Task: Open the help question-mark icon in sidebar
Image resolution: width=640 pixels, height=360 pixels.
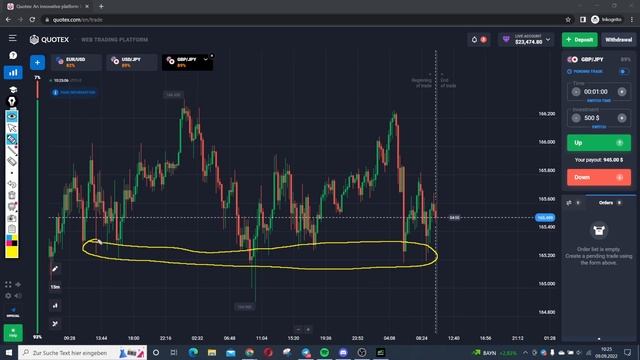Action: point(13,55)
